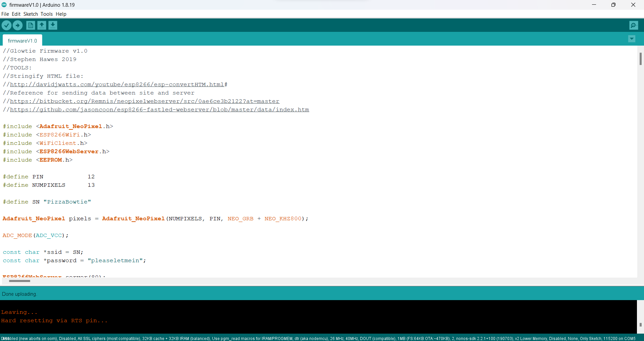Open the File menu
The image size is (644, 341).
5,14
